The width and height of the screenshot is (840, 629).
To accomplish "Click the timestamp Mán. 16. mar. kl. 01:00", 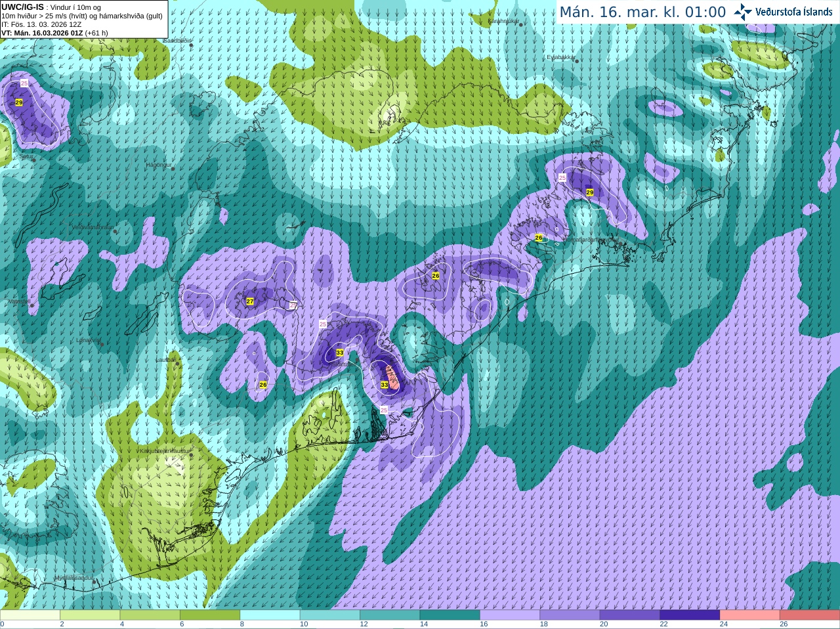I will click(642, 12).
